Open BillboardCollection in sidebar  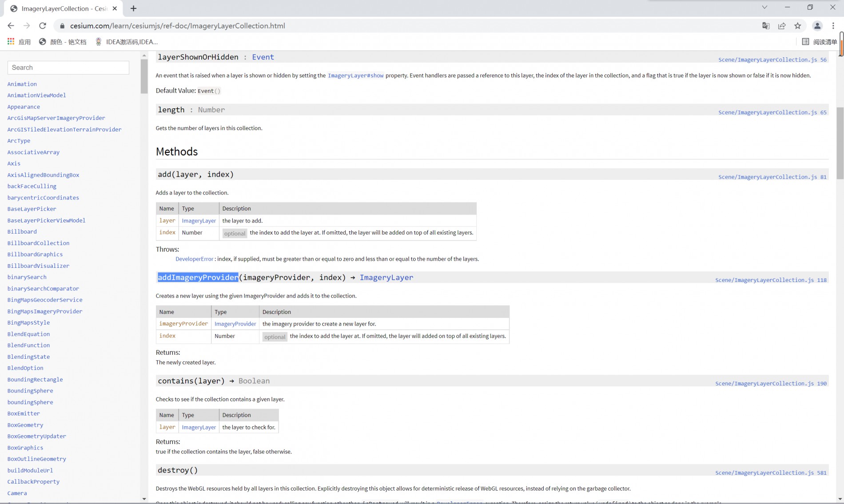point(38,243)
